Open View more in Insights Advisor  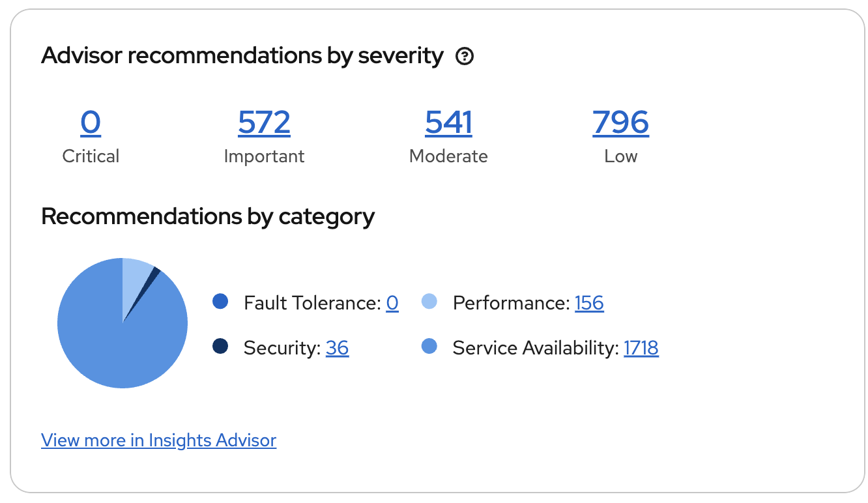(158, 440)
